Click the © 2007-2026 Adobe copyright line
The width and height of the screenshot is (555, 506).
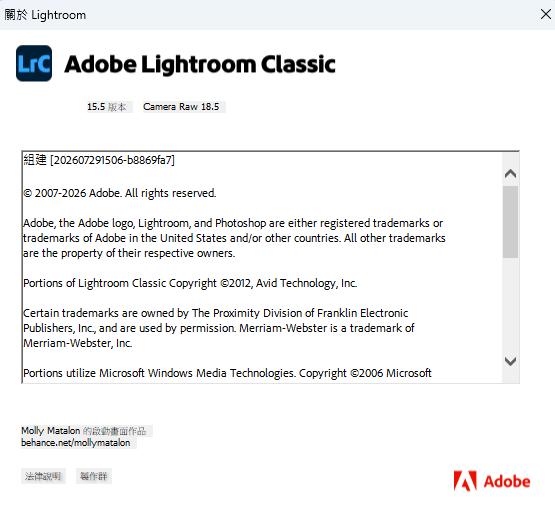[120, 193]
